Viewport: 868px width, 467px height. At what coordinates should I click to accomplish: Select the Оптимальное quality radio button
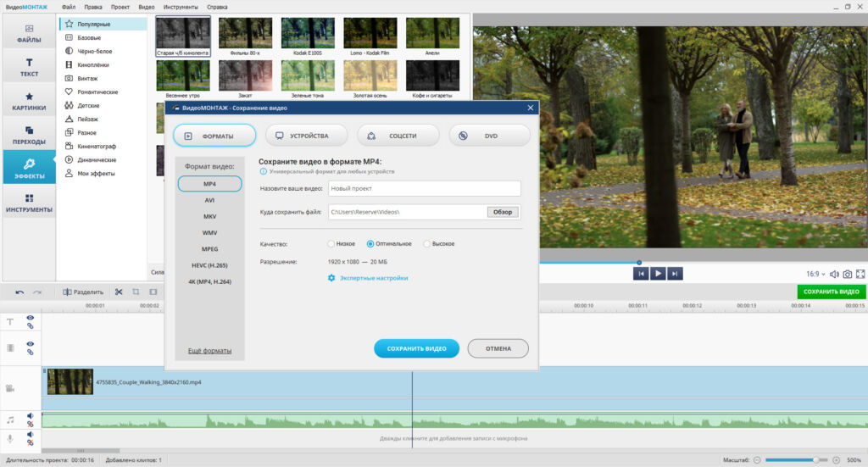click(370, 243)
